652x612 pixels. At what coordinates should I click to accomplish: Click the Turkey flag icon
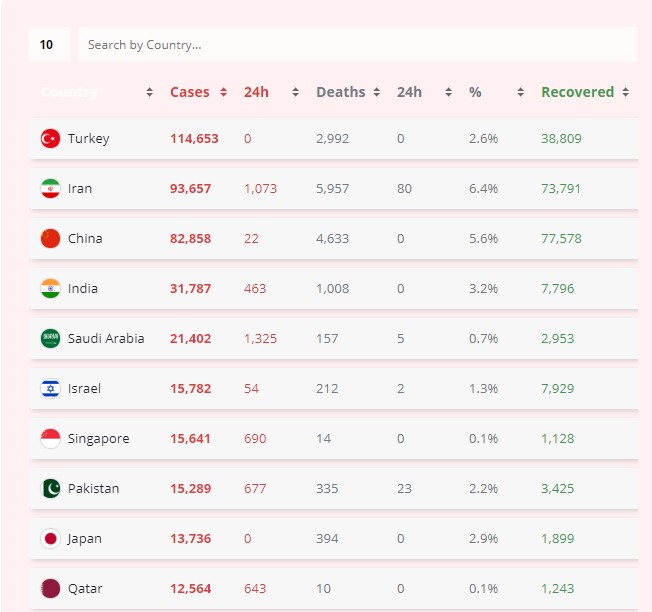[x=50, y=139]
